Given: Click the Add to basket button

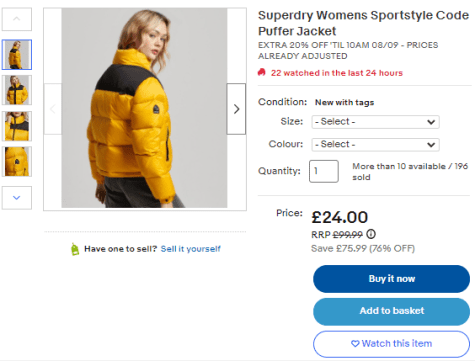Looking at the screenshot, I should point(391,311).
